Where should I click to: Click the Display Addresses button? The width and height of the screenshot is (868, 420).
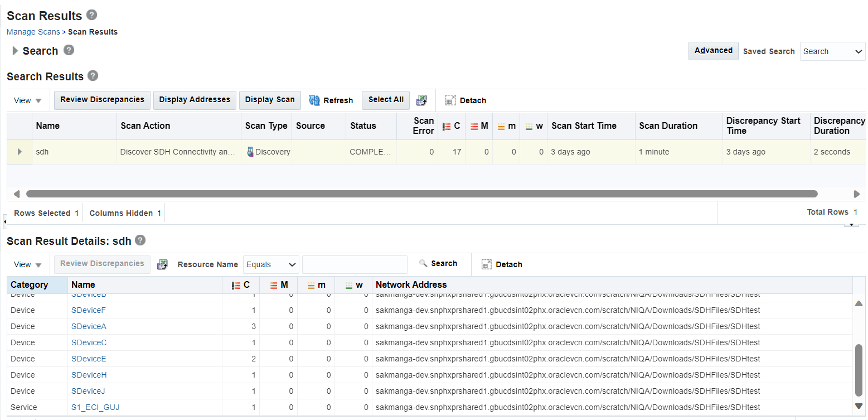[195, 100]
